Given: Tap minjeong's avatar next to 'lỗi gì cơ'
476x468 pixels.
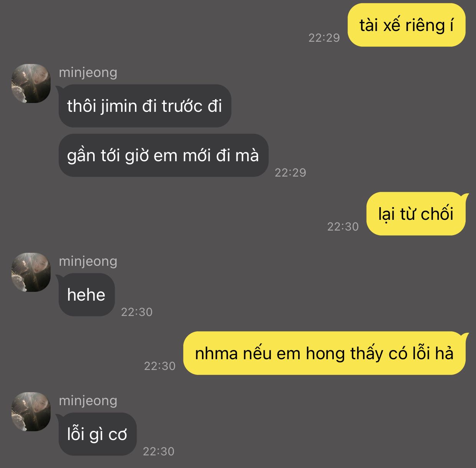Looking at the screenshot, I should (31, 412).
